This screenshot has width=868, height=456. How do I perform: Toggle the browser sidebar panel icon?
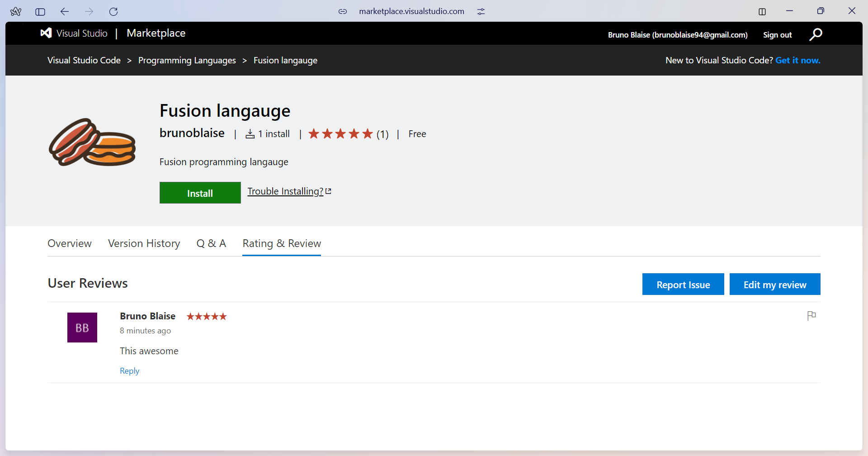click(x=40, y=12)
